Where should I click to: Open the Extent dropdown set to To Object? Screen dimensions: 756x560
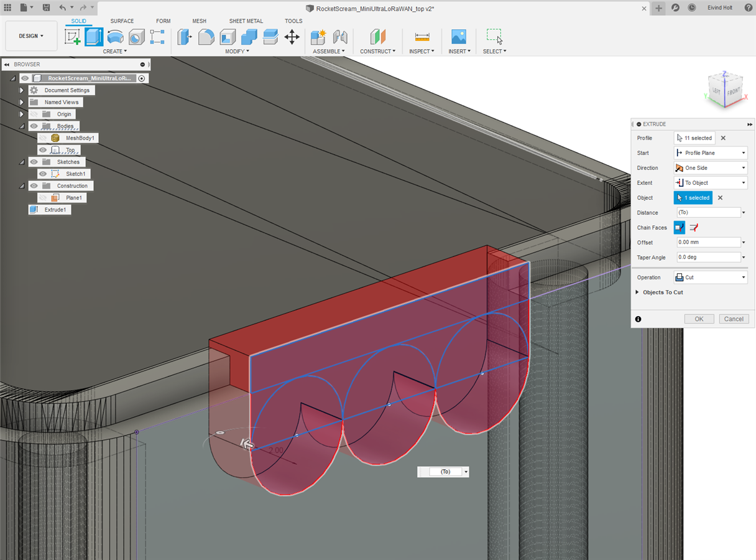(711, 183)
